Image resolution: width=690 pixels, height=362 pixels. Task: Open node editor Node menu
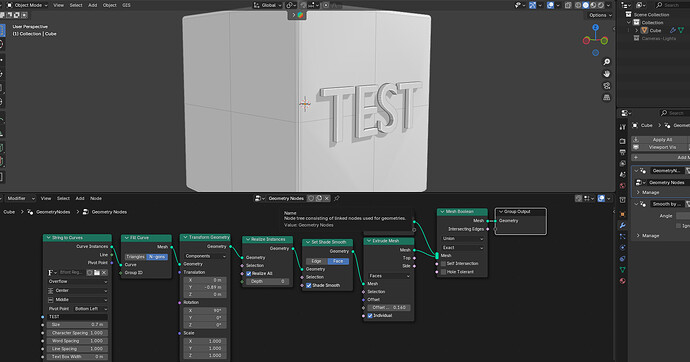click(96, 198)
